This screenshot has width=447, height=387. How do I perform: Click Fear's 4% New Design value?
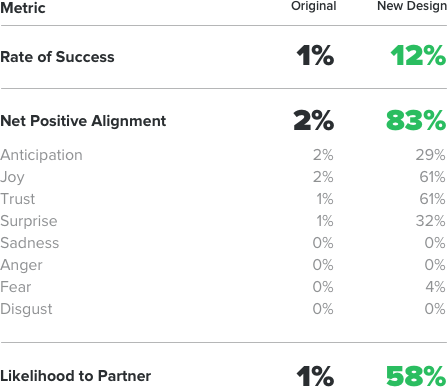click(435, 287)
